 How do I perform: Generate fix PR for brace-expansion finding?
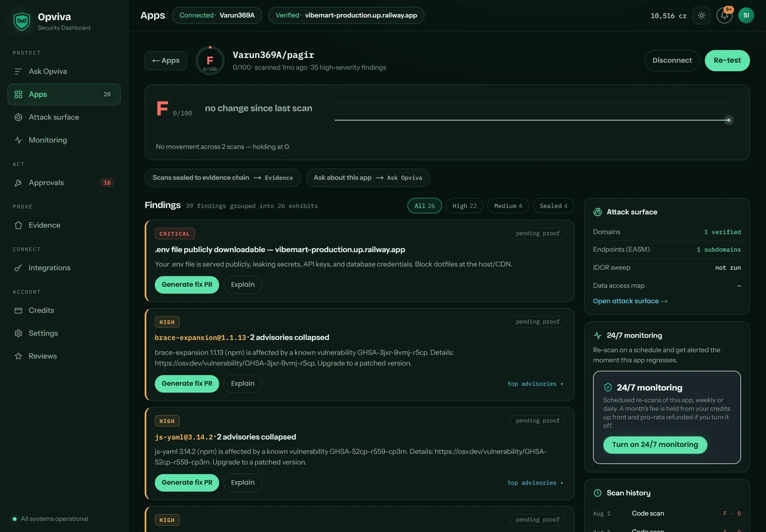[x=187, y=384]
